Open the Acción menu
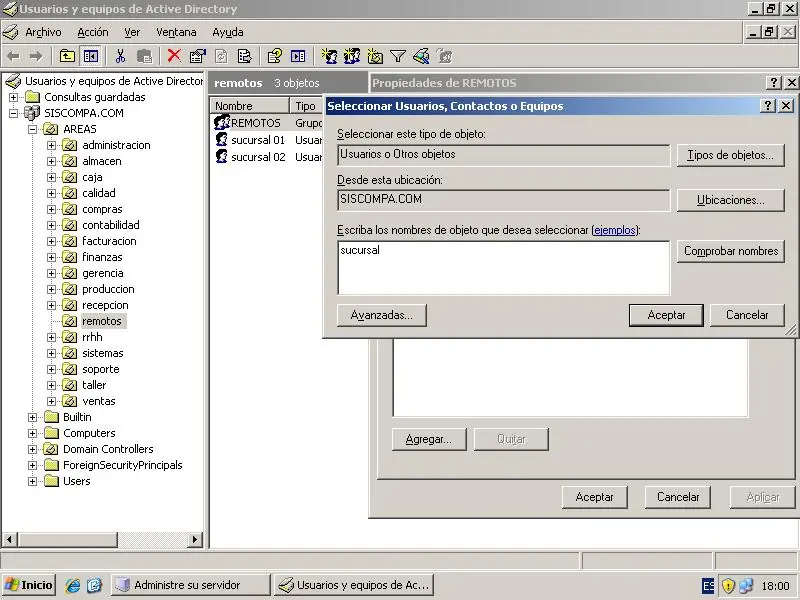Screen dimensions: 800x600 93,32
